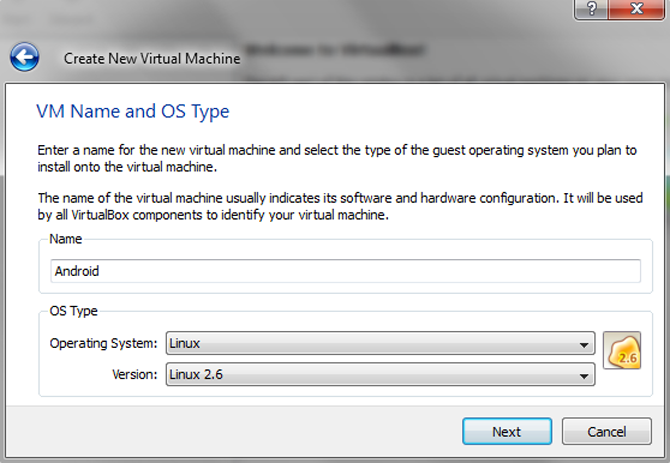The width and height of the screenshot is (670, 463).
Task: Click the question mark help button
Action: pyautogui.click(x=591, y=9)
